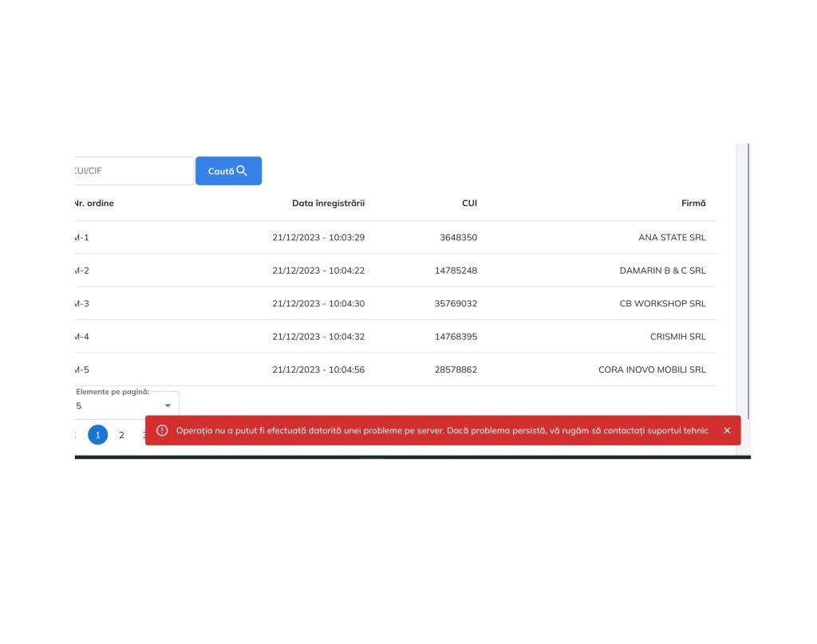Select the CORA INOVO MOBILI SRL cell

pyautogui.click(x=652, y=370)
